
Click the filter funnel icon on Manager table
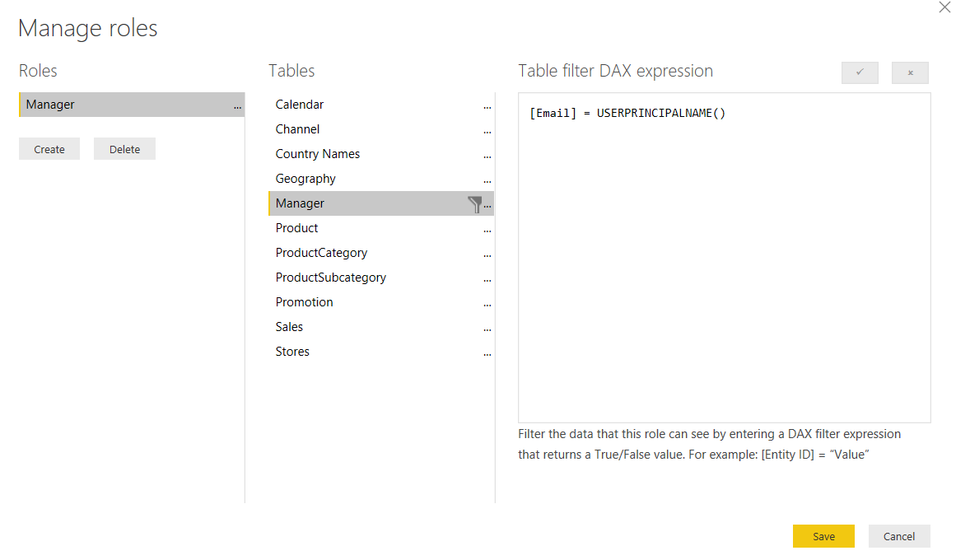pos(474,204)
